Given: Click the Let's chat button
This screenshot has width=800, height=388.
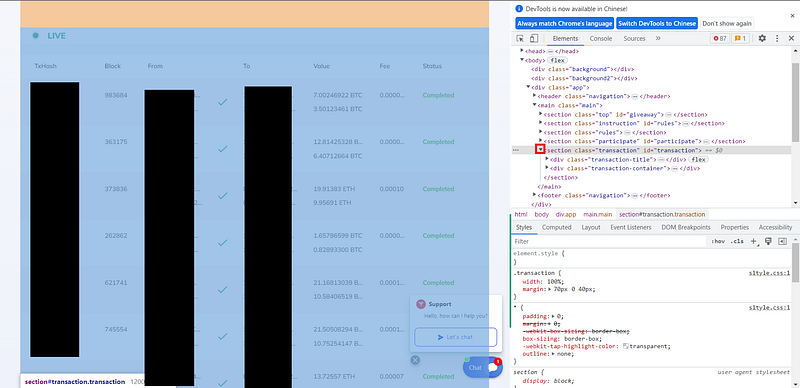Looking at the screenshot, I should pos(455,337).
